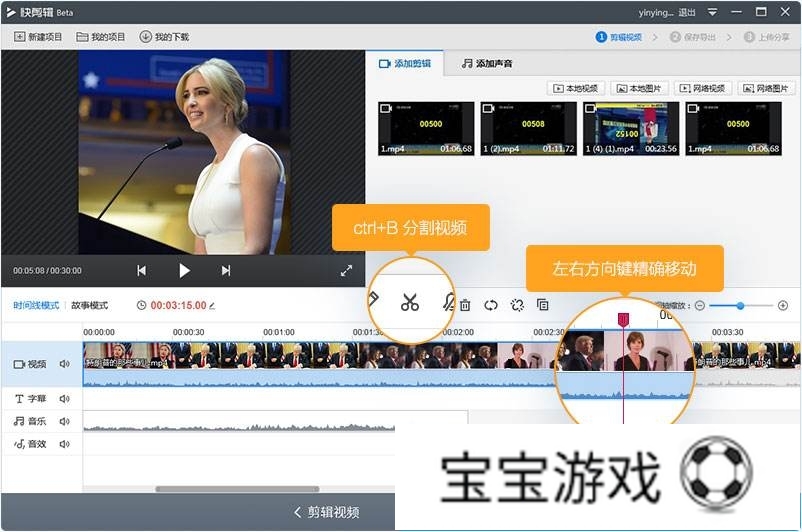Click the loop arrows icon in the timeline toolbar
The image size is (802, 532).
click(491, 305)
